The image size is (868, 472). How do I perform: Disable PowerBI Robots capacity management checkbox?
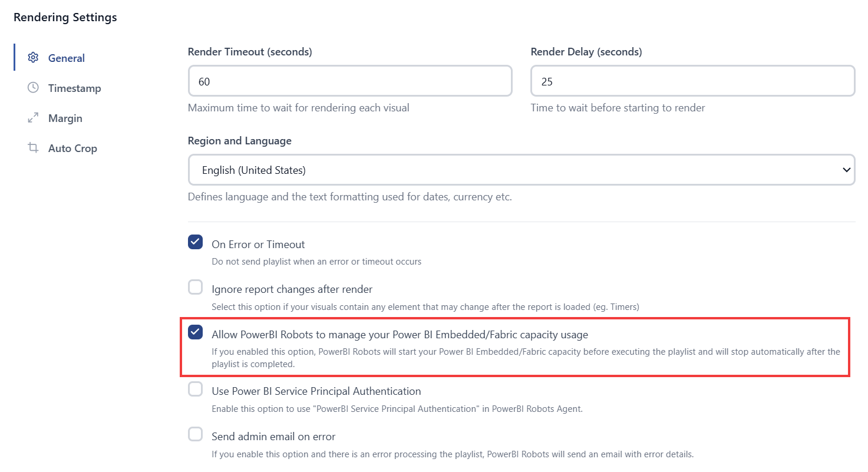pyautogui.click(x=196, y=332)
